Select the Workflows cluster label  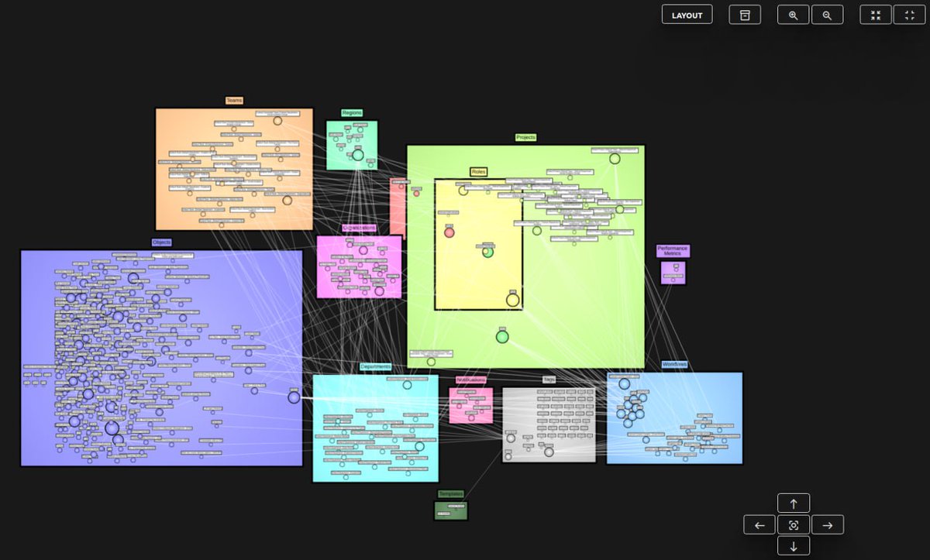coord(674,362)
